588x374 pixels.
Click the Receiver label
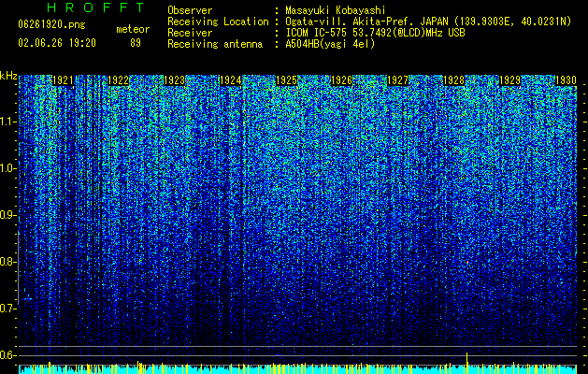click(190, 33)
